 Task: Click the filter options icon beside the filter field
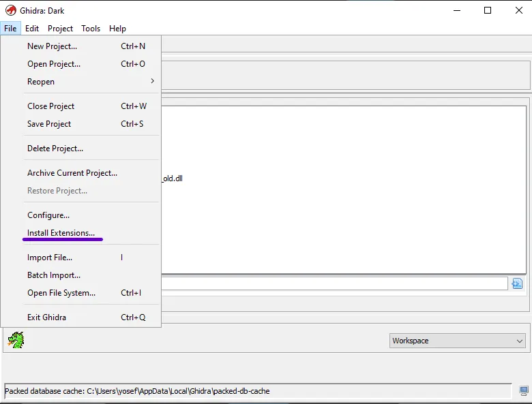(517, 283)
